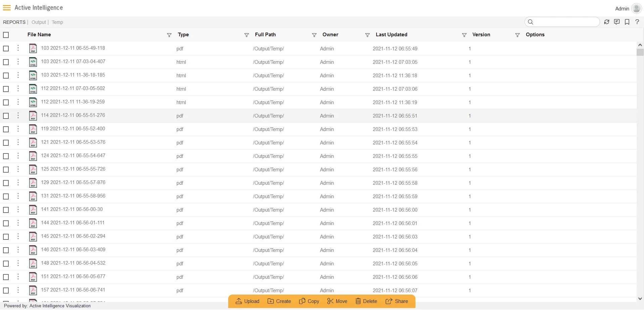Check the box for 103 2021-12-11 07-03-04-407
644x310 pixels.
coord(6,62)
